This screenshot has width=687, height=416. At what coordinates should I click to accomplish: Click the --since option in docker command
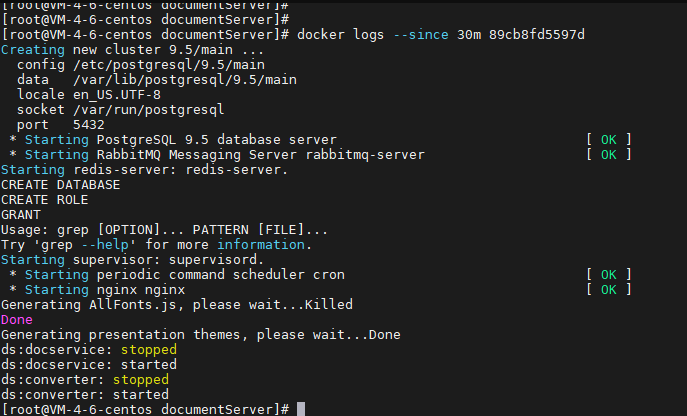(x=421, y=35)
